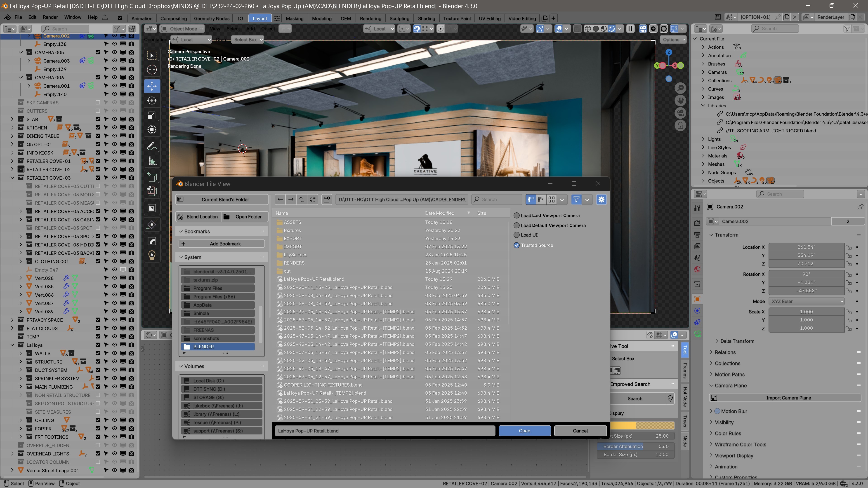Viewport: 868px width, 488px height.
Task: Open the Object Mode dropdown
Action: [182, 29]
